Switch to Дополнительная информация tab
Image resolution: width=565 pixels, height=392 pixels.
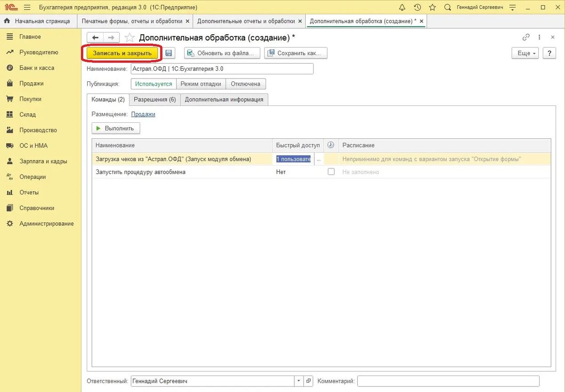(224, 99)
